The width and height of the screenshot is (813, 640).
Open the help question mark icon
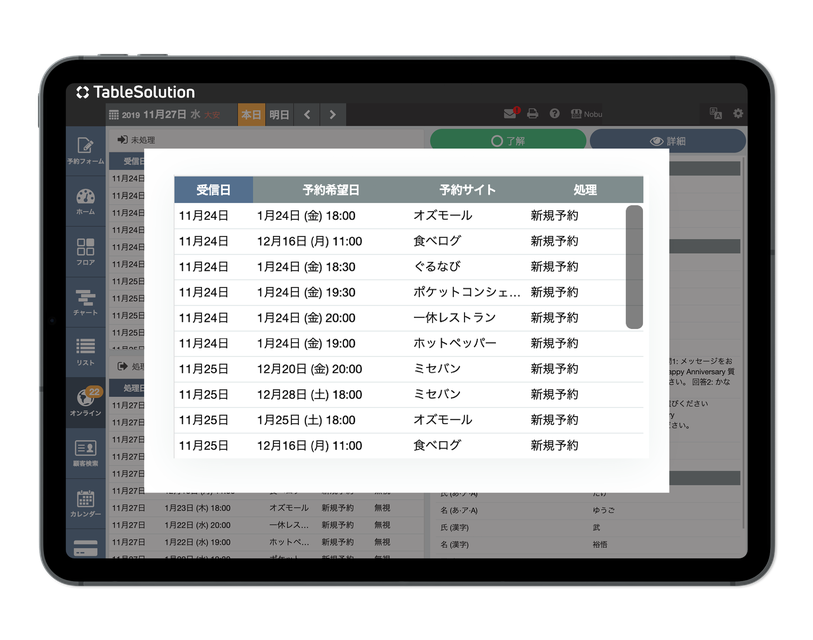tap(555, 114)
